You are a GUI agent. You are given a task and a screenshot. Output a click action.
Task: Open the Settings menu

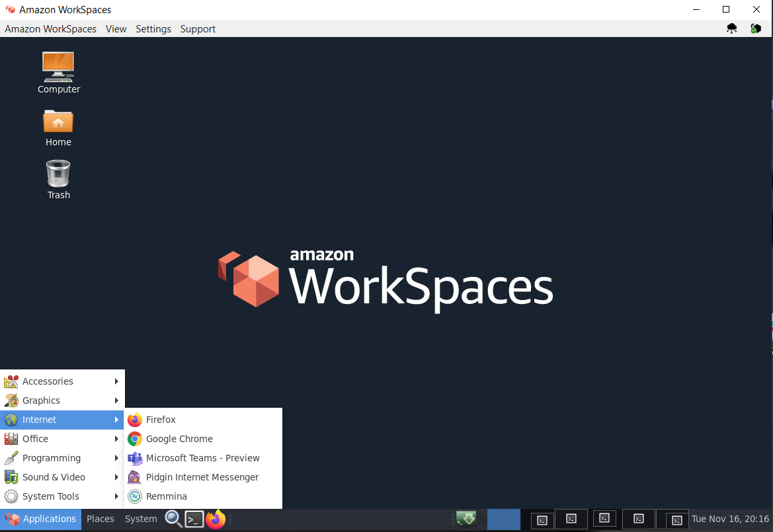[x=153, y=29]
